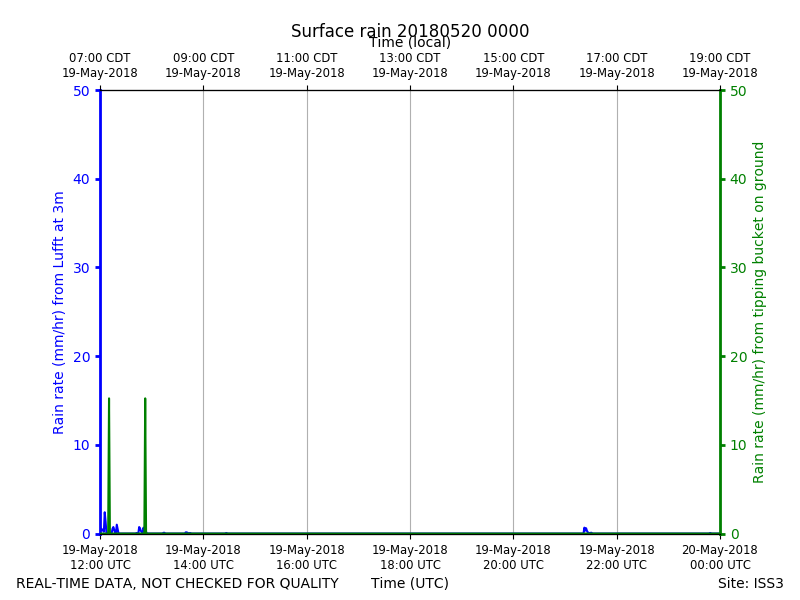Screen dimensions: 800x600
Task: Click the green '10' right axis value
Action: [x=738, y=445]
